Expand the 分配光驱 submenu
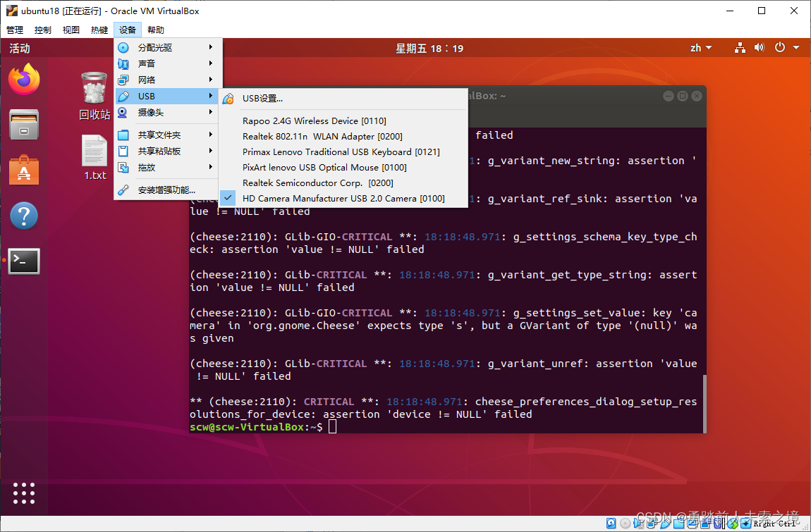 click(x=168, y=48)
